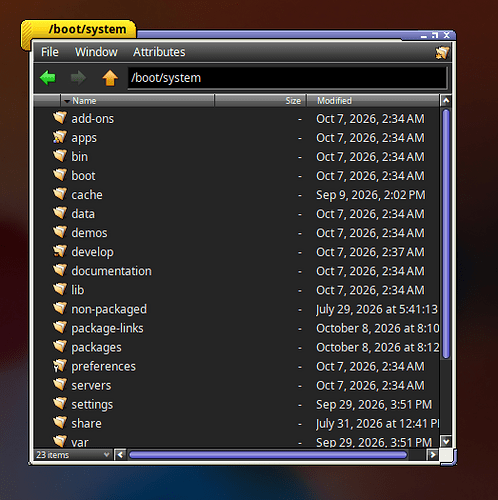Click the package-links folder name

click(107, 328)
